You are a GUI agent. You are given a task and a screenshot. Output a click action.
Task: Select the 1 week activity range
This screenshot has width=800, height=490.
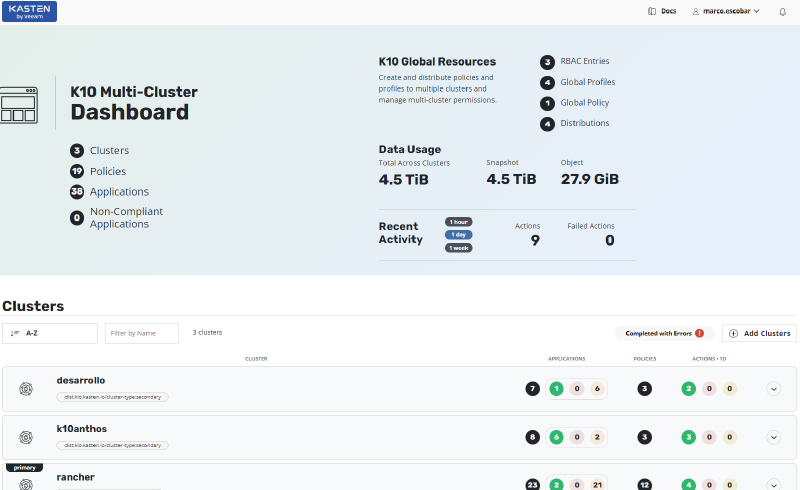[x=459, y=248]
